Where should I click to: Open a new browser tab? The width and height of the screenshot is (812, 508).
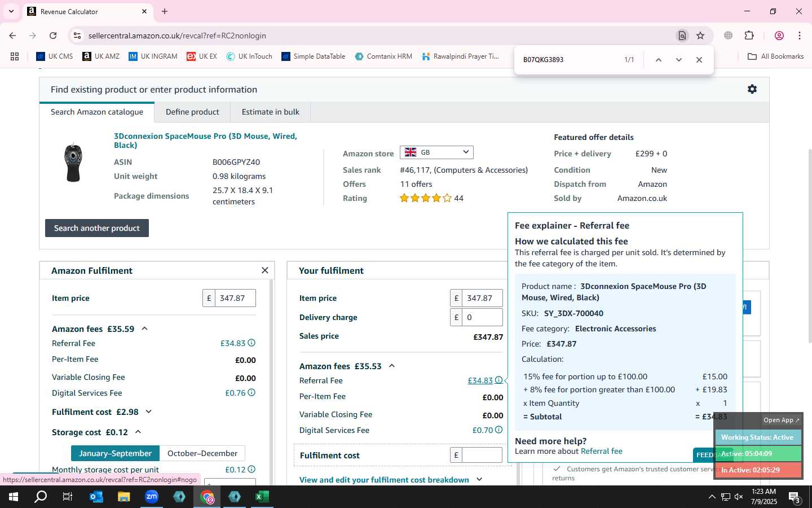point(165,11)
